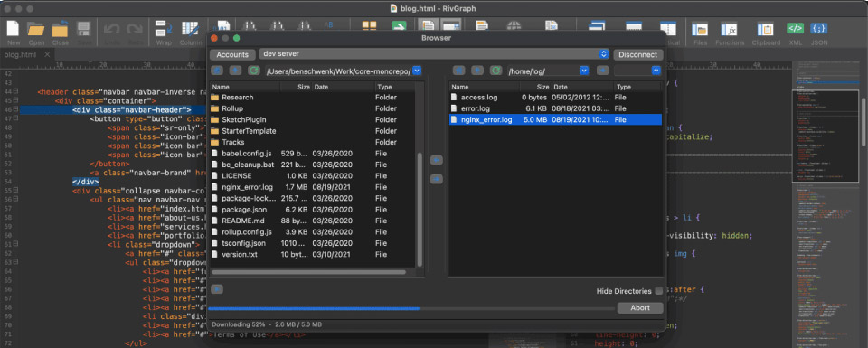Click the blue JSON toolbar icon
Screen dimensions: 868x348
819,28
